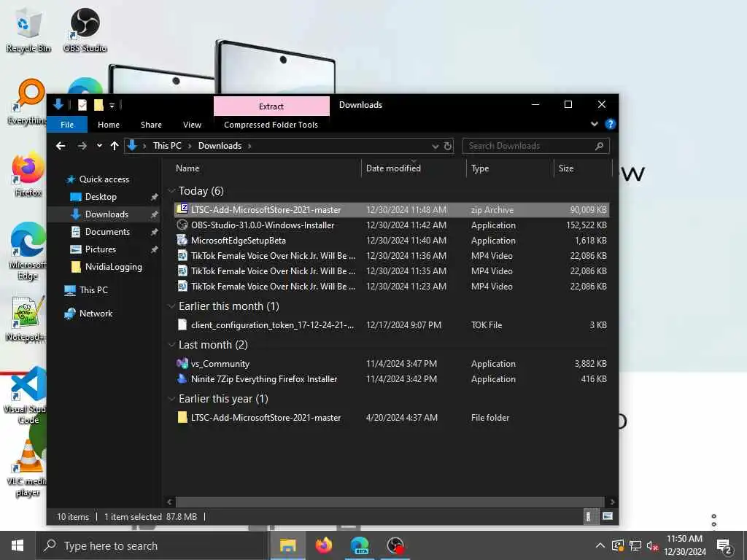Click the New Folder quick access toolbar icon

[x=98, y=105]
